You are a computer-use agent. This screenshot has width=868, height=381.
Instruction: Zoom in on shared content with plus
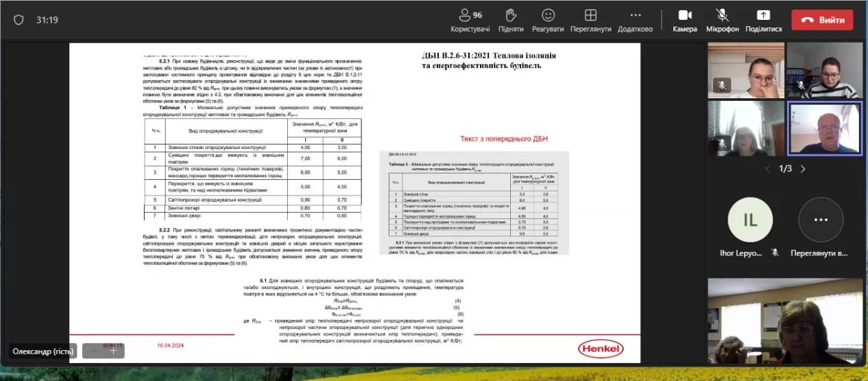pos(113,350)
